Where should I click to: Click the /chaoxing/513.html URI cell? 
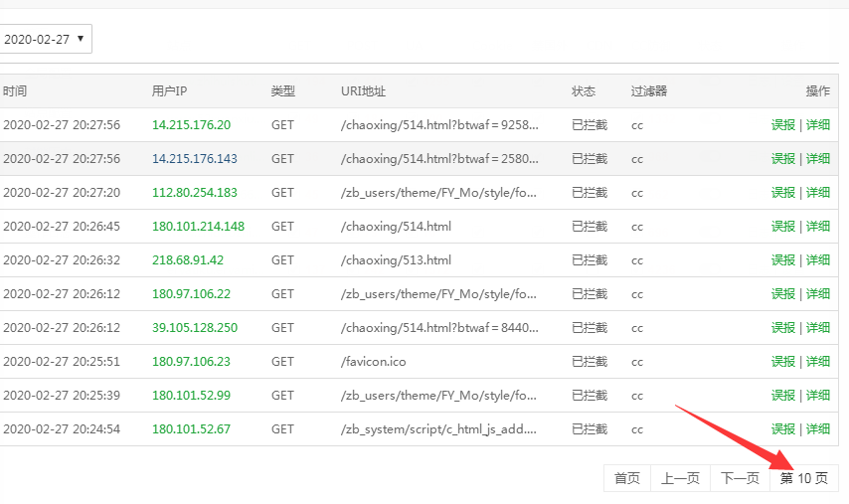396,260
